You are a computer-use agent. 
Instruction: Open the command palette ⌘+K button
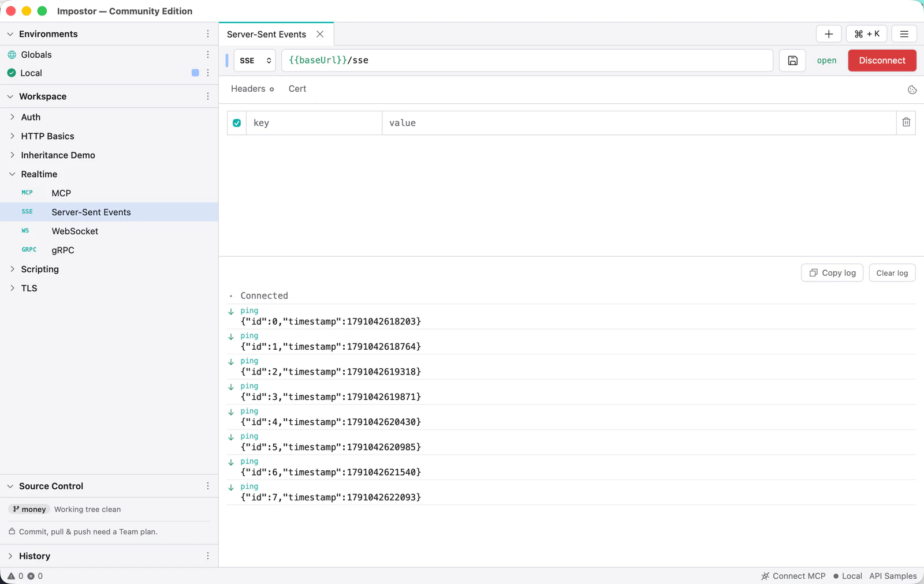(866, 34)
